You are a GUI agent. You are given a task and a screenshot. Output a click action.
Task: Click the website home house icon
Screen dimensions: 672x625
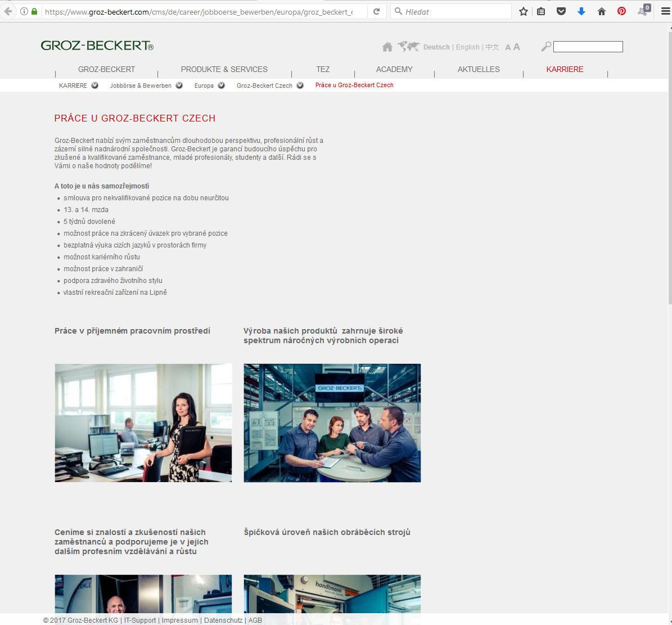coord(387,47)
